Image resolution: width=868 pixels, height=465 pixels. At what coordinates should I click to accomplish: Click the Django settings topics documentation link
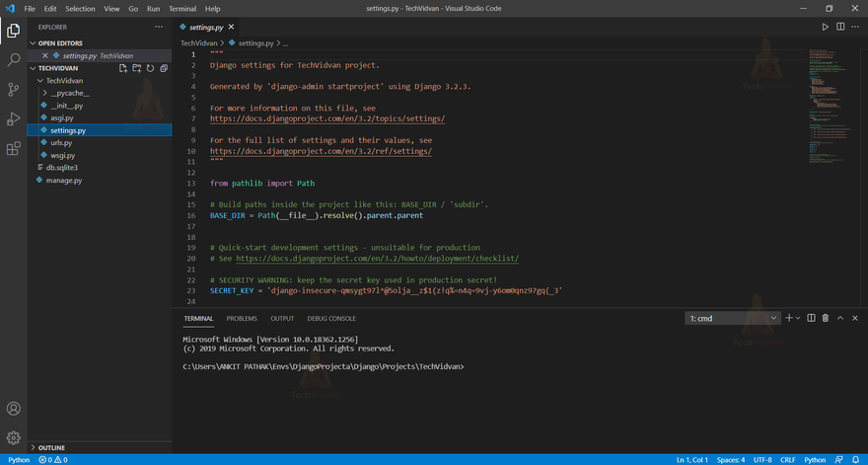click(x=327, y=118)
